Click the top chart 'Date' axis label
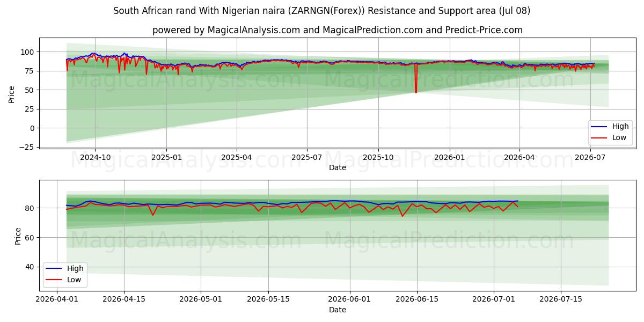This screenshot has height=322, width=644. coord(338,167)
